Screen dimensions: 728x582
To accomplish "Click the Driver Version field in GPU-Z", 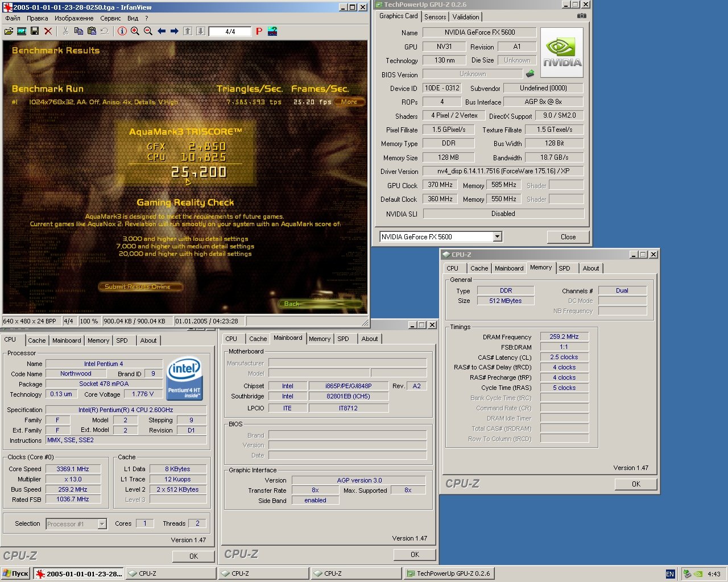I will (503, 171).
